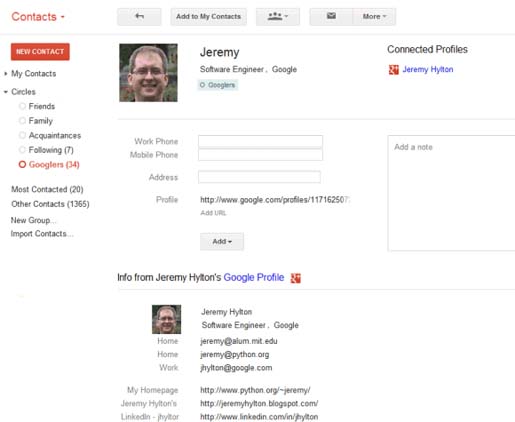Click Software Engineer, Google under Jeremy heading
The image size is (515, 422).
tap(248, 69)
